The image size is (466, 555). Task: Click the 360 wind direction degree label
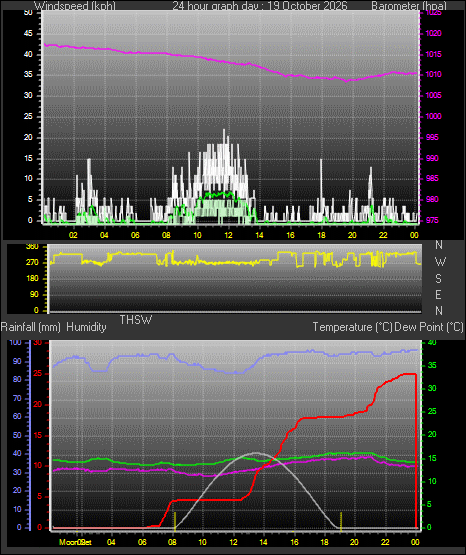[32, 247]
